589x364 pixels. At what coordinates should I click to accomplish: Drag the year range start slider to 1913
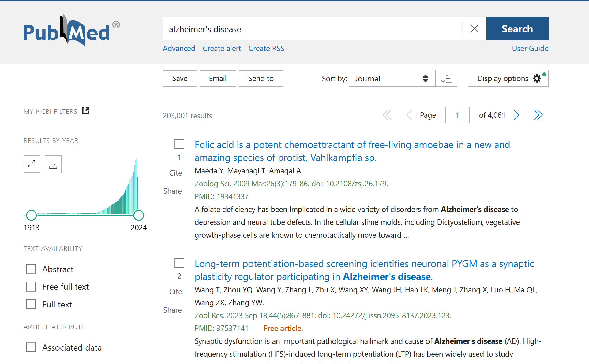coord(32,215)
